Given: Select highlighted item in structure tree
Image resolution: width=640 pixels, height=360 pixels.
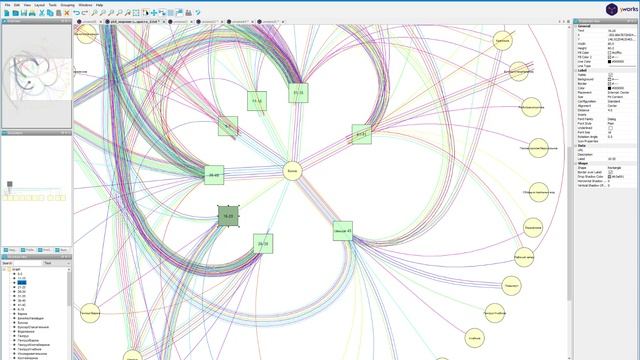Looking at the screenshot, I should pos(22,283).
